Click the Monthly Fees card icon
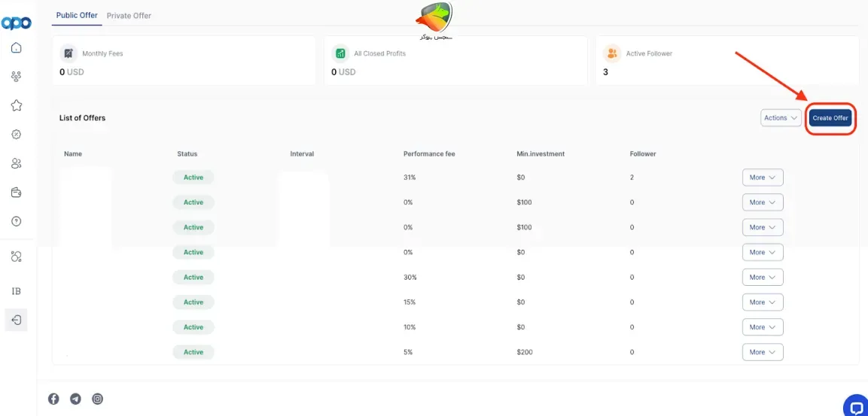 tap(69, 53)
